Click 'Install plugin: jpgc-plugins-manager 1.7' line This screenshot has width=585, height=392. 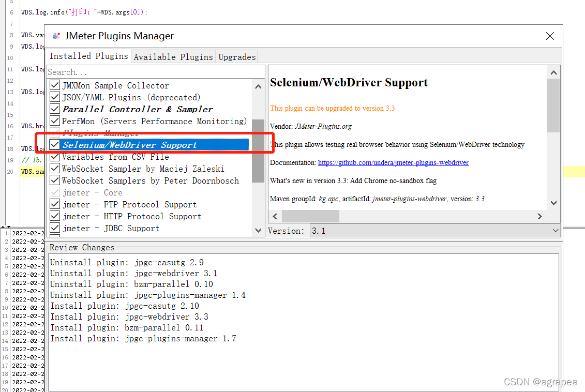[143, 338]
